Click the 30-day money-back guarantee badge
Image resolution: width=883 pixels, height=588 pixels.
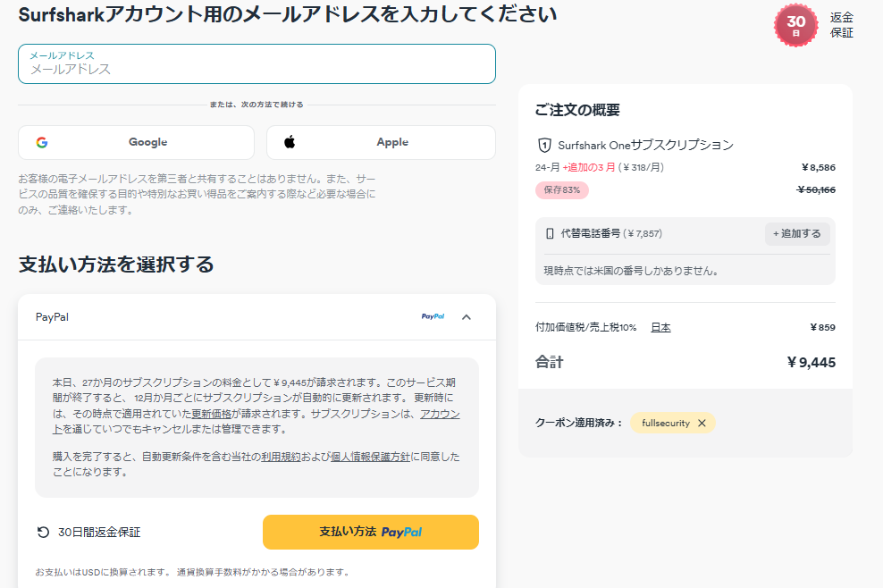(795, 25)
